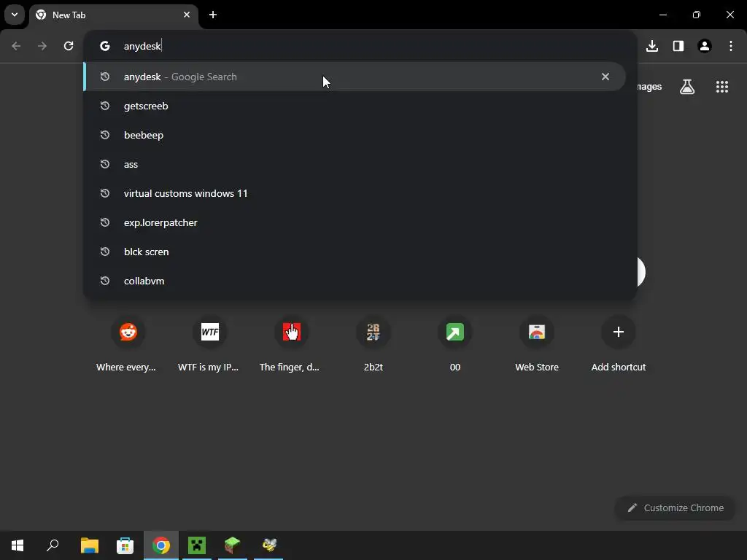
Task: Select the beebeep suggestion
Action: [x=354, y=135]
